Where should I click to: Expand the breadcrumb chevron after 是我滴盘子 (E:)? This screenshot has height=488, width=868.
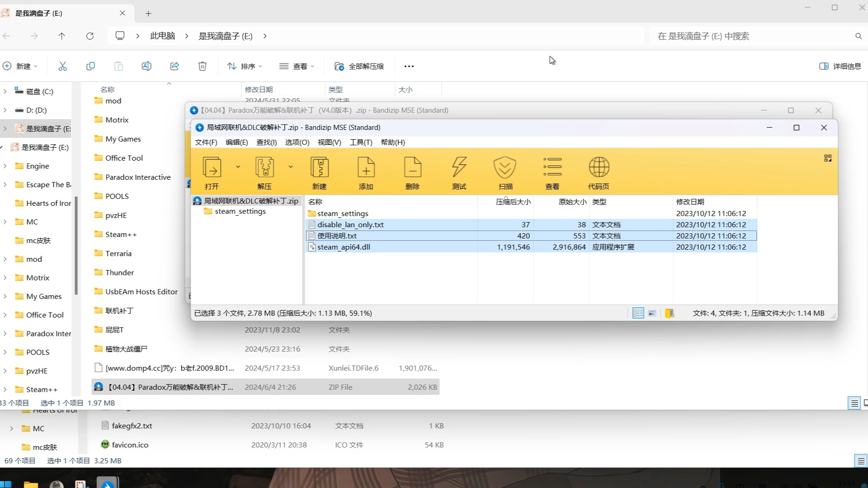point(265,36)
